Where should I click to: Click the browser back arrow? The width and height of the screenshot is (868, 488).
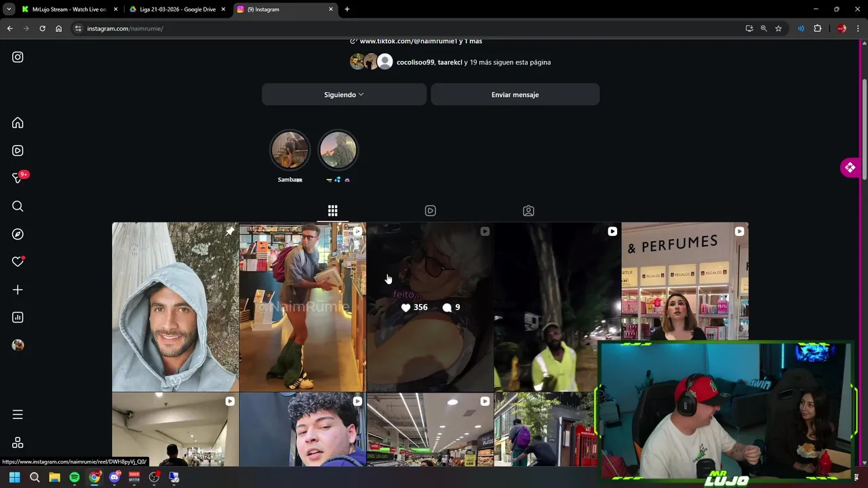(x=9, y=28)
